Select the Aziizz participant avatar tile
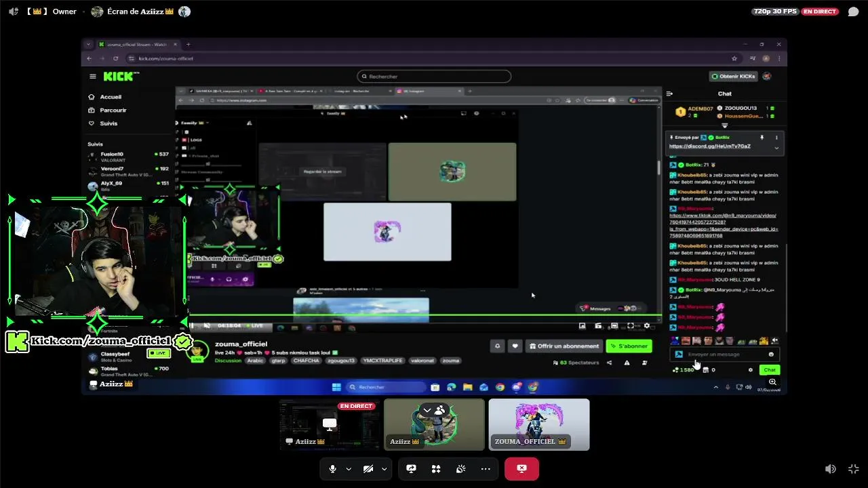Screen dimensions: 868x488 pos(434,425)
